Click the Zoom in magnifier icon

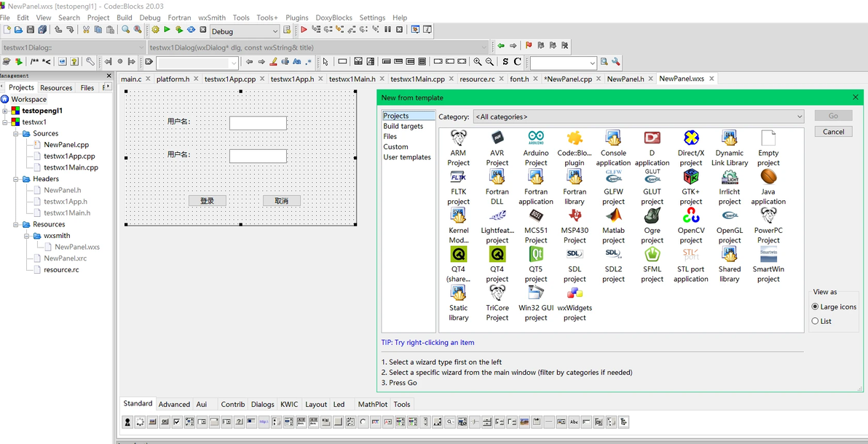(x=477, y=61)
